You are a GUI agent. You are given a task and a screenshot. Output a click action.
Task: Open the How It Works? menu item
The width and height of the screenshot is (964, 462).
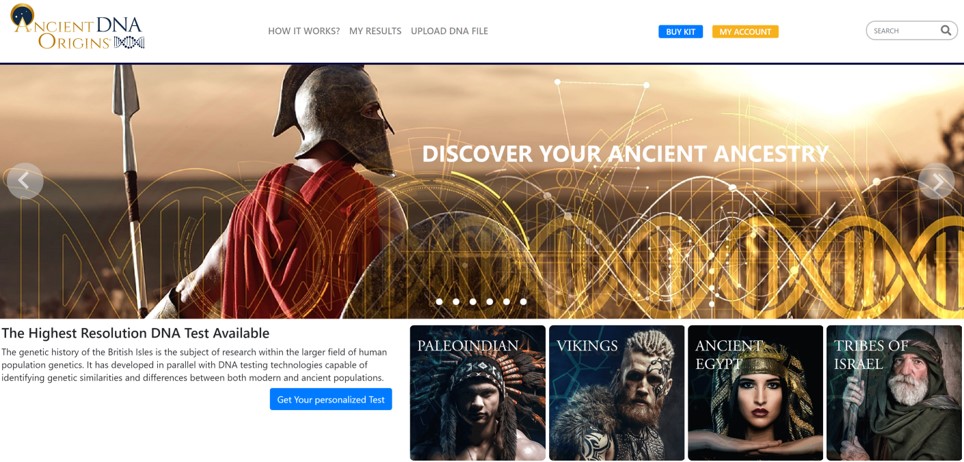tap(304, 31)
